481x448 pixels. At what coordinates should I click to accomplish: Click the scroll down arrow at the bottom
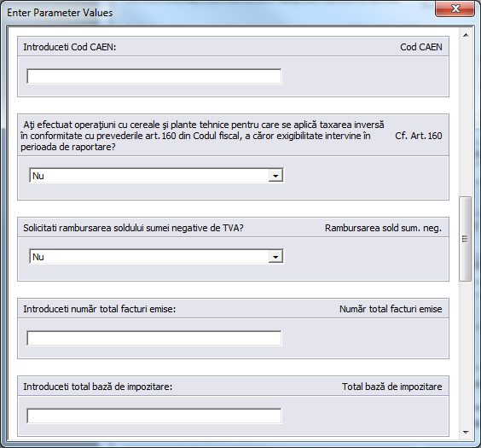(x=466, y=433)
